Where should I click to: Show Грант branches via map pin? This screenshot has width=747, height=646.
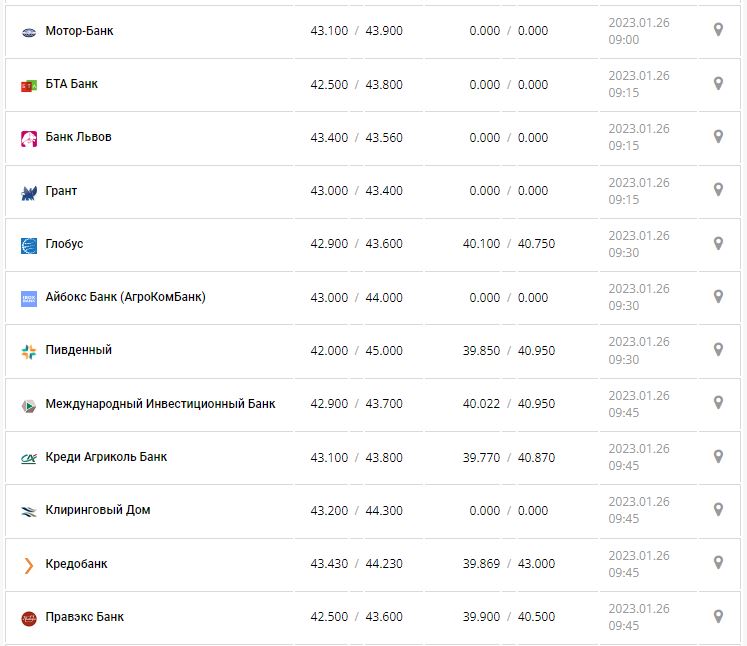[x=718, y=190]
